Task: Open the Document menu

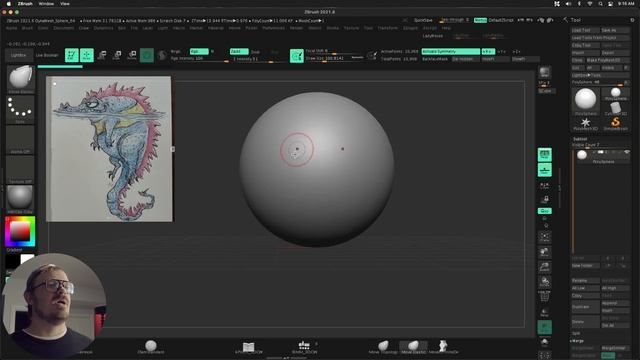Action: (64, 28)
